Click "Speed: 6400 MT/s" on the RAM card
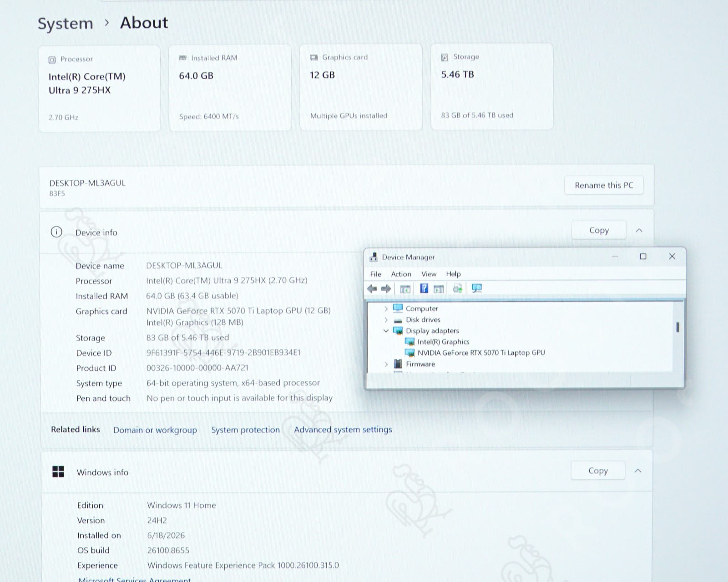The image size is (728, 582). pos(209,116)
